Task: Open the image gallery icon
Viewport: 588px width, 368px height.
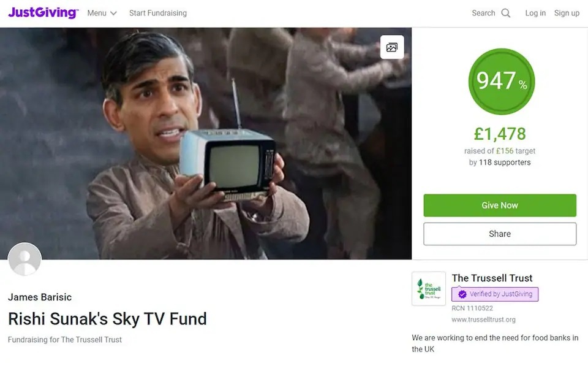Action: coord(392,47)
